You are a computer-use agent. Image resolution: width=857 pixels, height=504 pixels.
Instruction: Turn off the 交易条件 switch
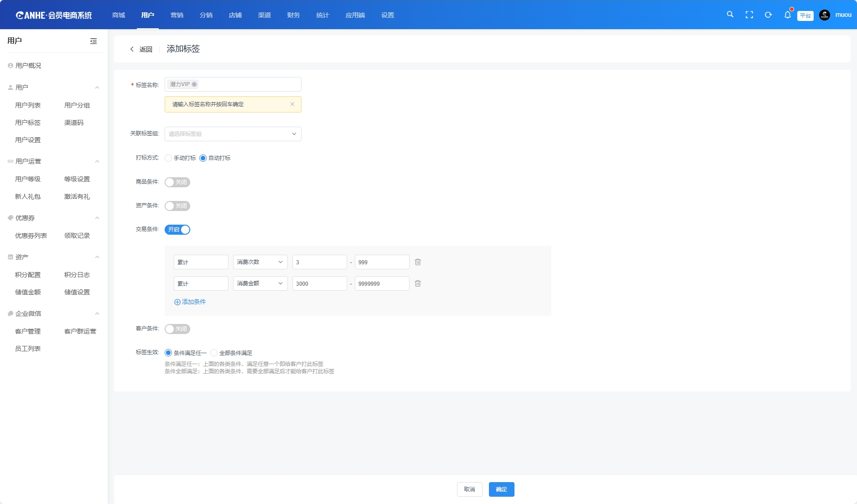(177, 230)
